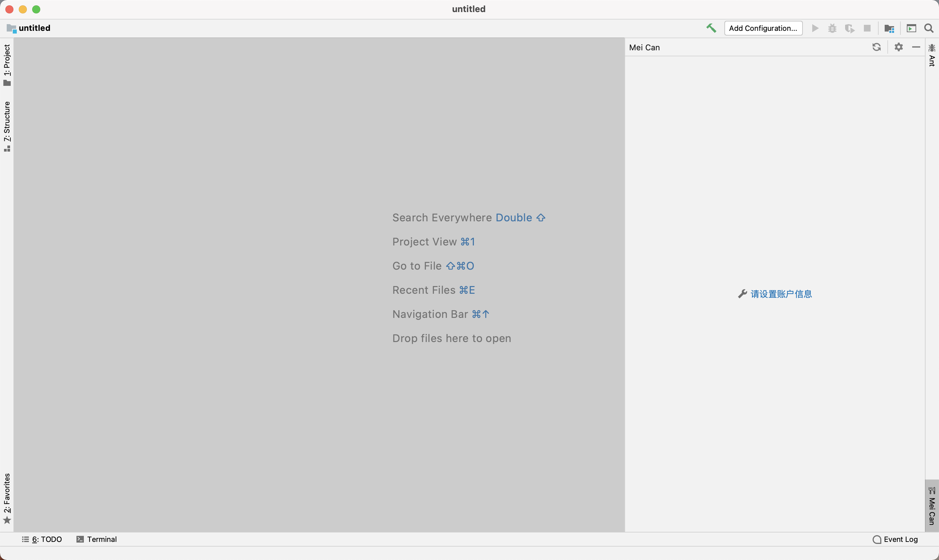Toggle the Structure tool window
Screen dimensions: 939x560
pyautogui.click(x=7, y=126)
